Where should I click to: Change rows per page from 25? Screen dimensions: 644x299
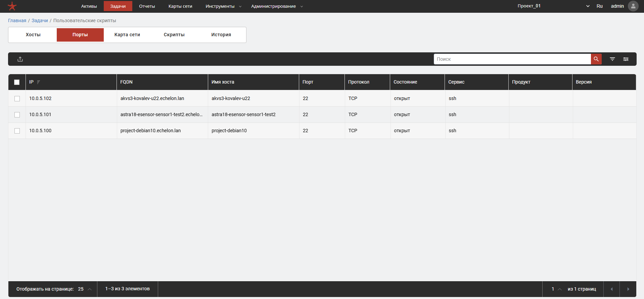click(85, 289)
